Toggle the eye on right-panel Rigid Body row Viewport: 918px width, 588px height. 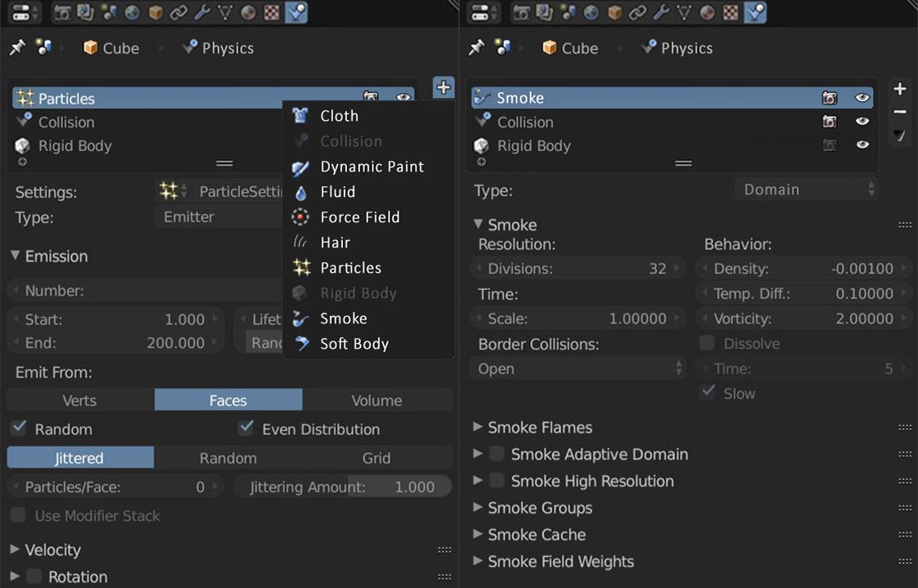click(862, 145)
